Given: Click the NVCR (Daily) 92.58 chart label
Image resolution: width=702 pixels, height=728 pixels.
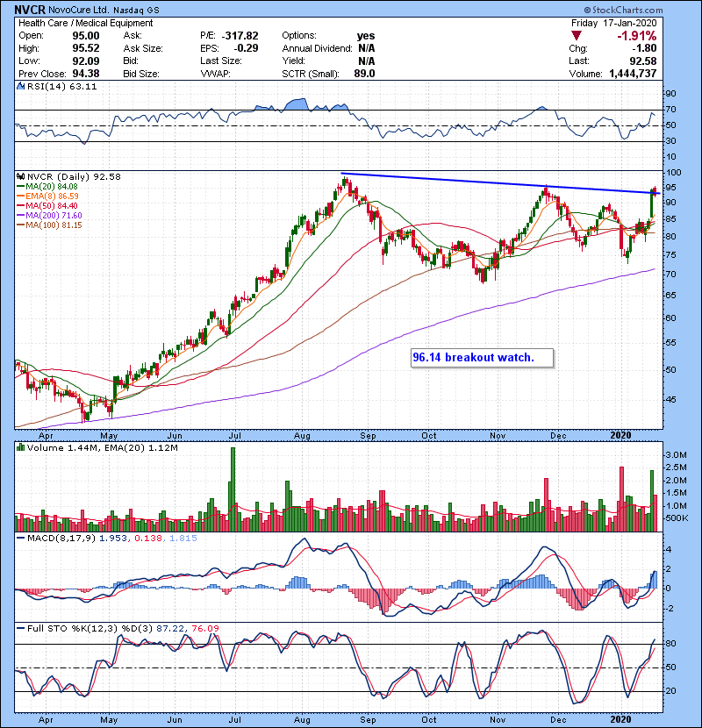Looking at the screenshot, I should (x=74, y=177).
